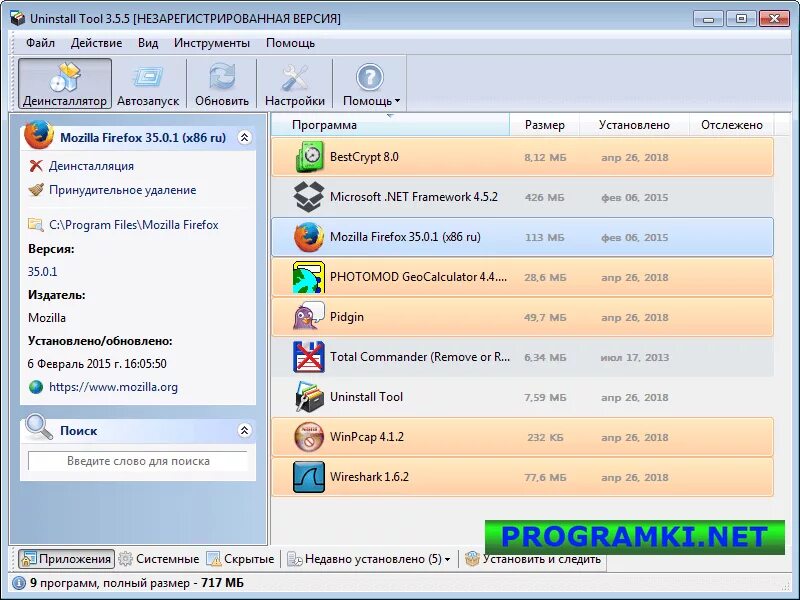Click the Wireshark fin icon
Image resolution: width=800 pixels, height=600 pixels.
[309, 477]
